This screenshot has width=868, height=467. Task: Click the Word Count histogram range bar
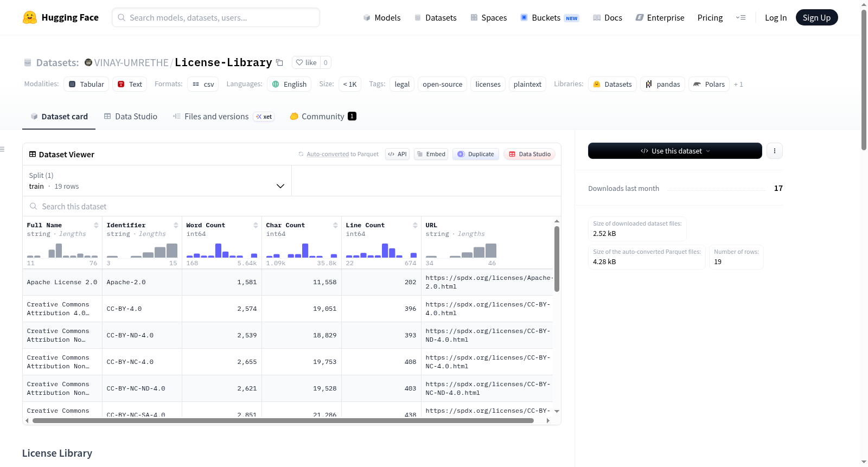click(x=221, y=250)
